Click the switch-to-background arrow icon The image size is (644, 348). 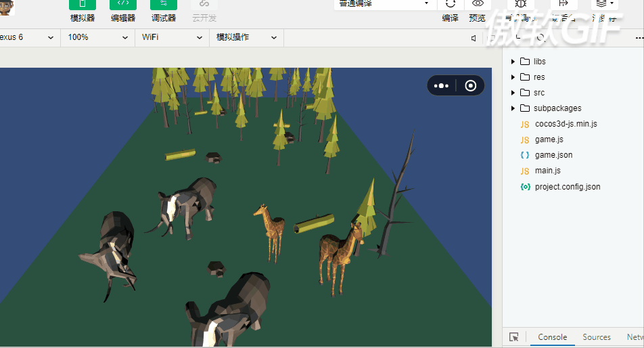(563, 4)
